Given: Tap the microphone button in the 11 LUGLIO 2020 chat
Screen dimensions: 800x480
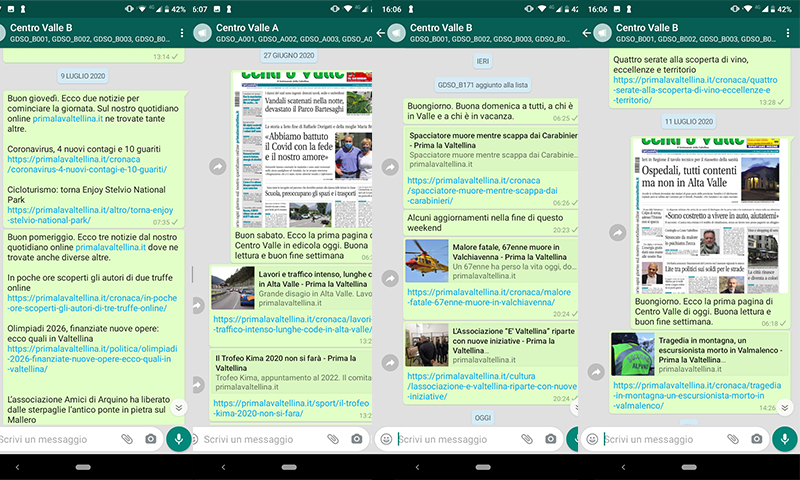Looking at the screenshot, I should 785,439.
